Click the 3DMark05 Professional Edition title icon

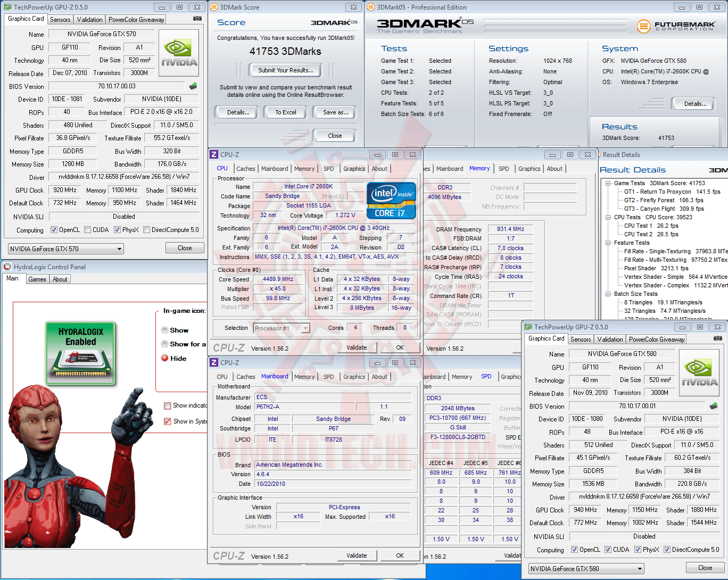[371, 7]
